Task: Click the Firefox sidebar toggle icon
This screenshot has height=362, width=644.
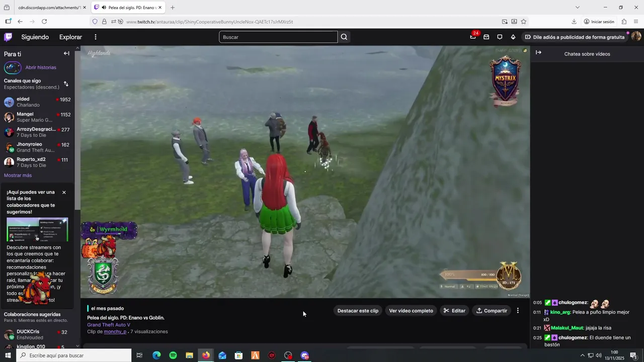Action: click(8, 22)
